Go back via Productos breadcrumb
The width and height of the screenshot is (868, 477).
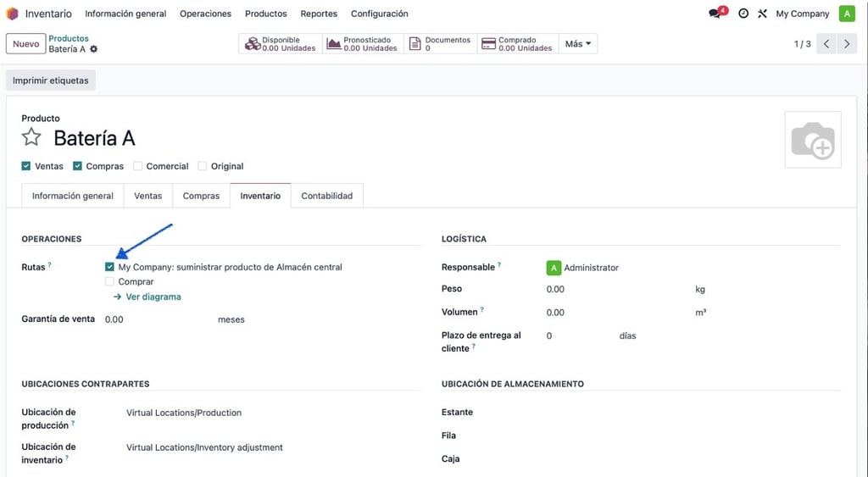point(69,38)
